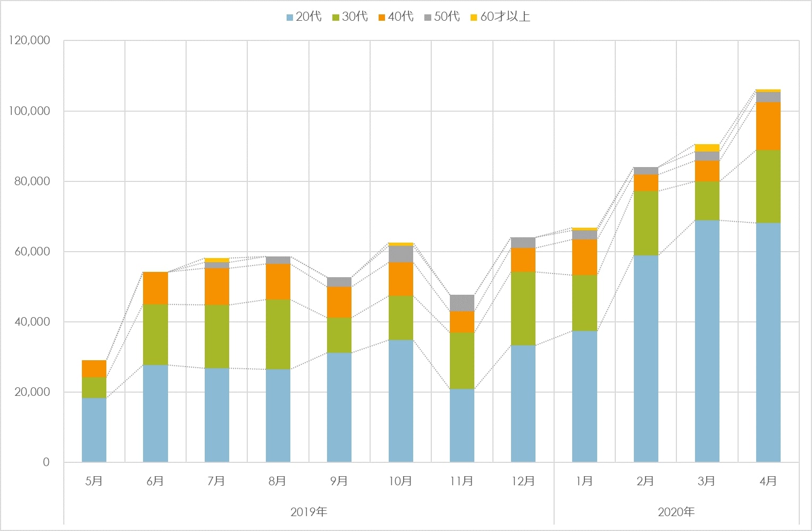
Task: Click the 11月 x-axis label
Action: point(462,481)
